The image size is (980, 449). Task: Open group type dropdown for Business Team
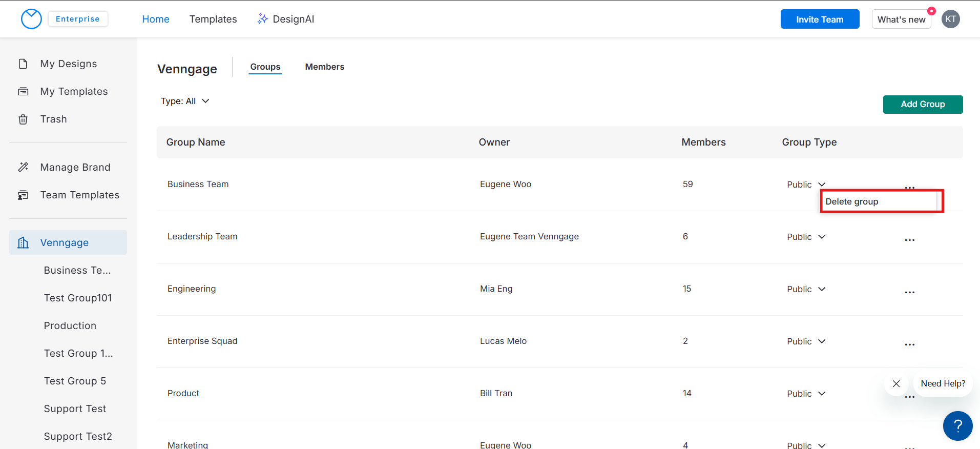[x=806, y=185]
